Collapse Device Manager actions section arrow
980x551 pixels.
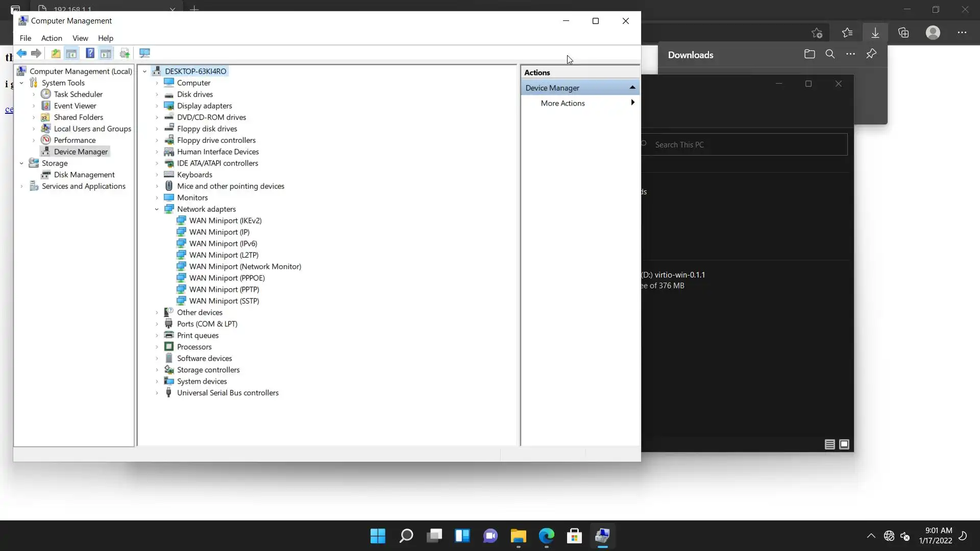(632, 88)
